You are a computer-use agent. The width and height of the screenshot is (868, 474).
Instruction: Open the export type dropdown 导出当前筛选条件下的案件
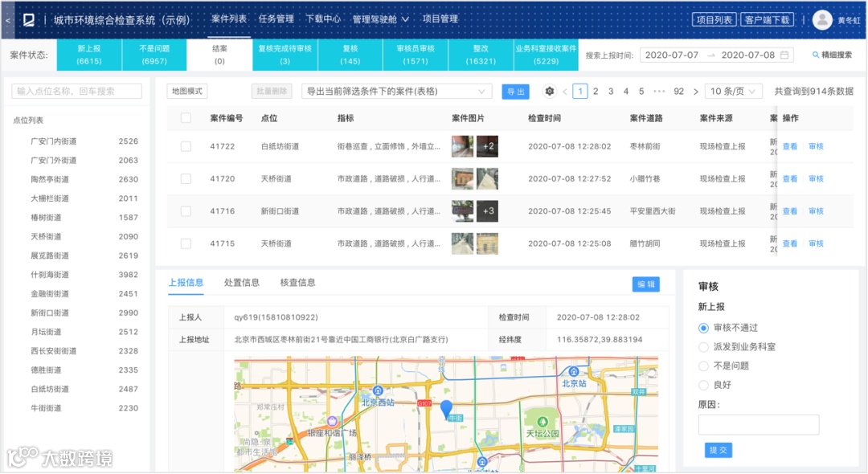click(x=396, y=92)
